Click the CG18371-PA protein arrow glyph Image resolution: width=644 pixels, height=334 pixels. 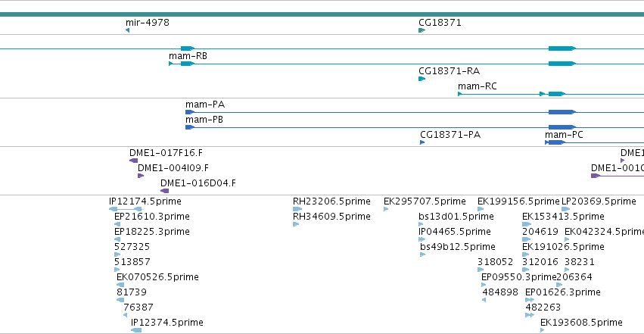pos(422,142)
